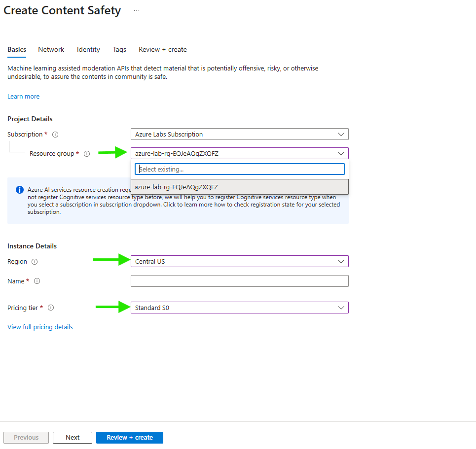Click the Subscription info icon
This screenshot has height=449, width=476.
point(55,135)
